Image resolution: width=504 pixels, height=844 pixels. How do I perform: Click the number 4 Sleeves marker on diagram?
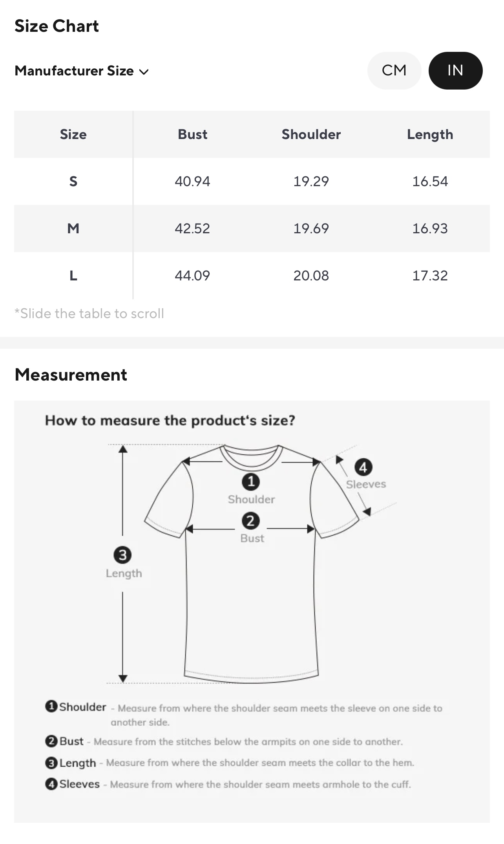[363, 467]
